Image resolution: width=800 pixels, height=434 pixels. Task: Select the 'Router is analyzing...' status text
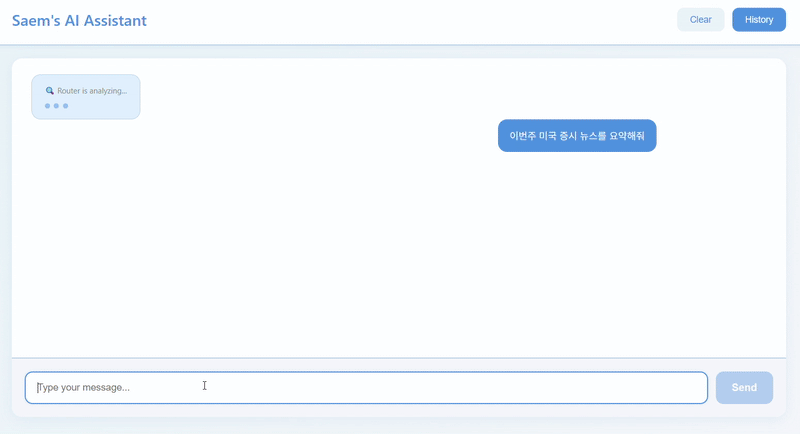click(92, 91)
